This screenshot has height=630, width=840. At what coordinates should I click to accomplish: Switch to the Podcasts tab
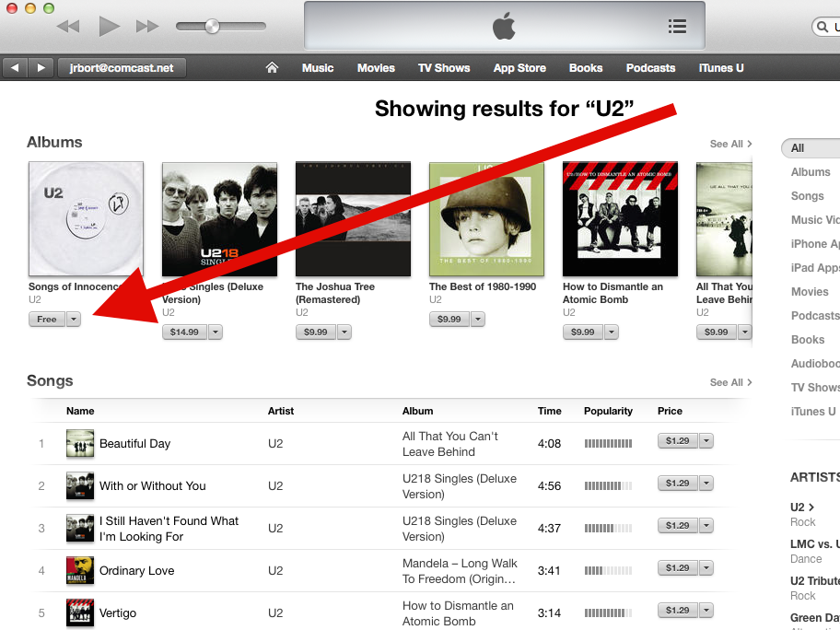tap(650, 68)
